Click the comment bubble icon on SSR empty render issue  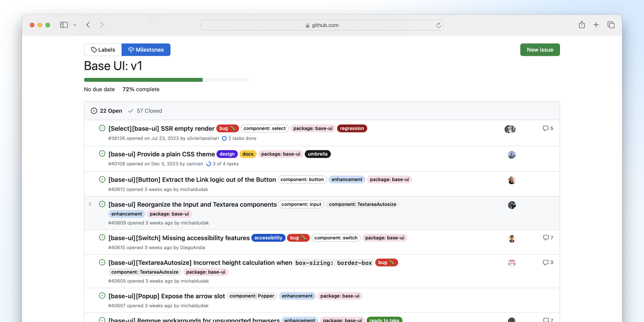click(x=546, y=128)
